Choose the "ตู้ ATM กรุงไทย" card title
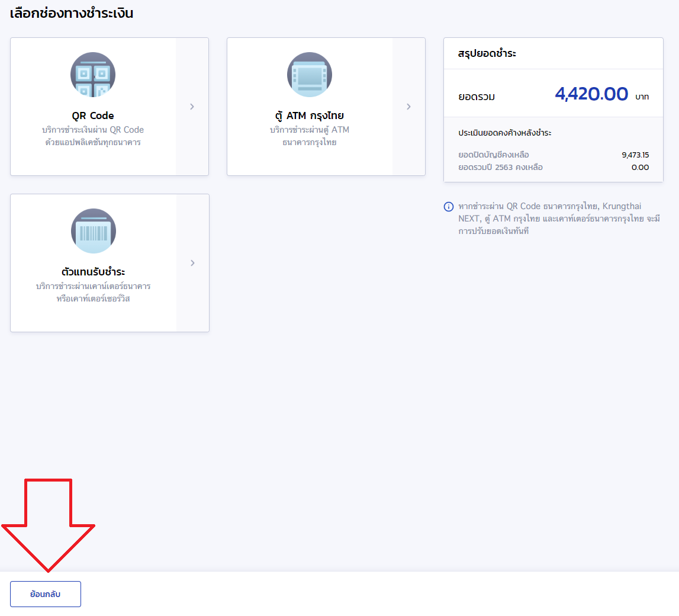Image resolution: width=679 pixels, height=616 pixels. point(310,115)
